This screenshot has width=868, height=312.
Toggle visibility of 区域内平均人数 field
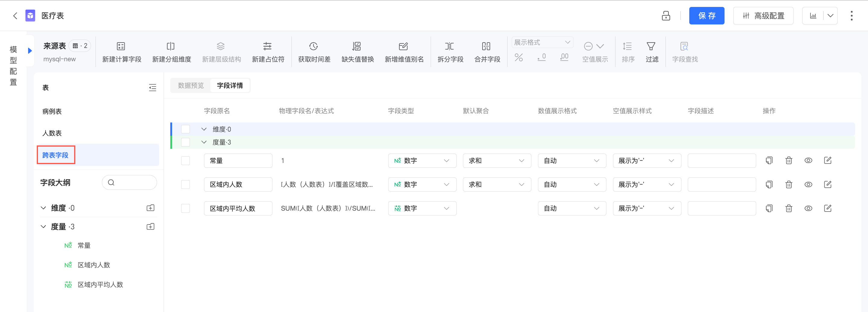(x=808, y=209)
